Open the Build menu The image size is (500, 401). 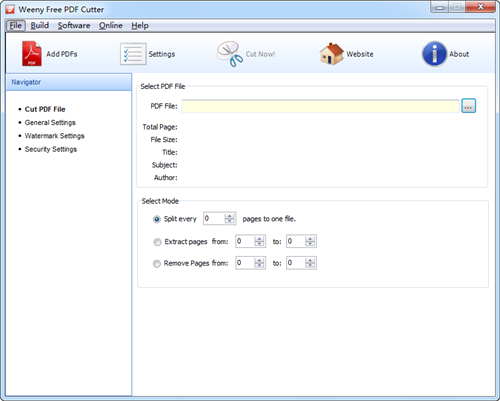(x=40, y=26)
